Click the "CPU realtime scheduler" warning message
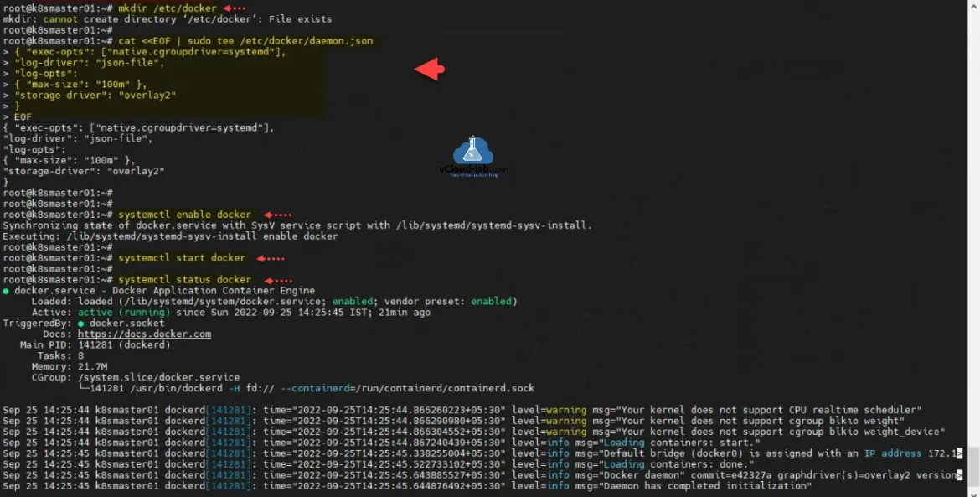 pyautogui.click(x=757, y=410)
